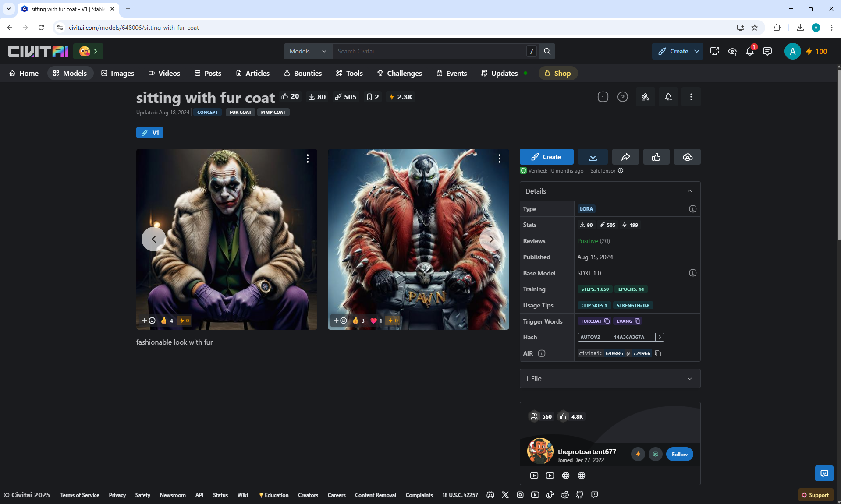Open the Create dropdown arrow in header
The height and width of the screenshot is (504, 841).
(x=697, y=51)
